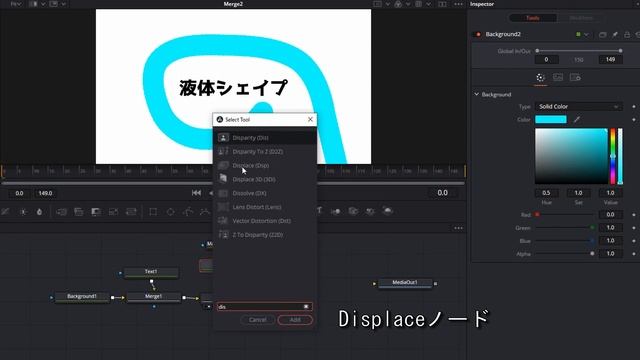Click the render end field 149.0
The image size is (640, 360).
[x=45, y=193]
